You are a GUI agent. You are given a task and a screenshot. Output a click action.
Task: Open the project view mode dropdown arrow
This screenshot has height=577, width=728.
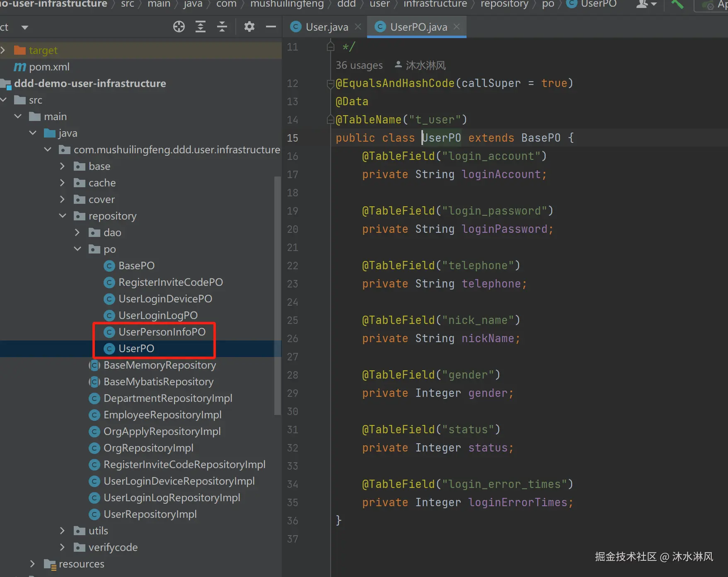tap(25, 27)
